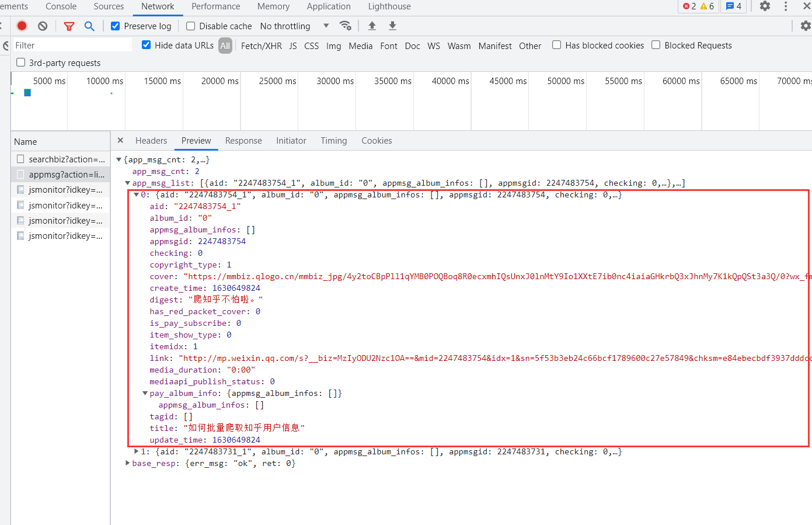The height and width of the screenshot is (525, 812).
Task: Filter requests by CSS
Action: [x=312, y=46]
